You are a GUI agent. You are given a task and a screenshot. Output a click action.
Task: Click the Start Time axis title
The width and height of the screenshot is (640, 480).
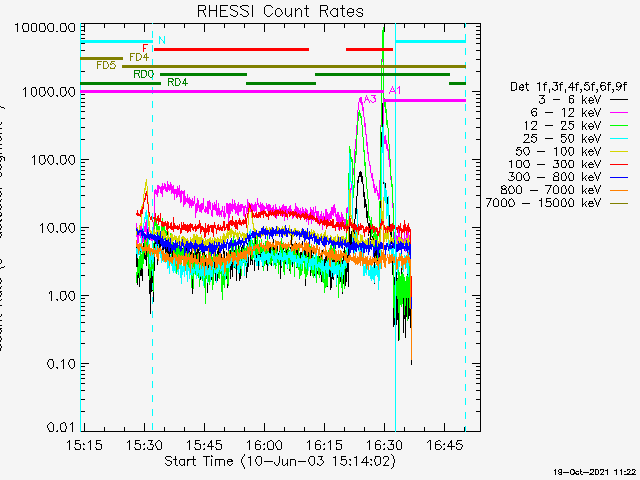pos(280,462)
